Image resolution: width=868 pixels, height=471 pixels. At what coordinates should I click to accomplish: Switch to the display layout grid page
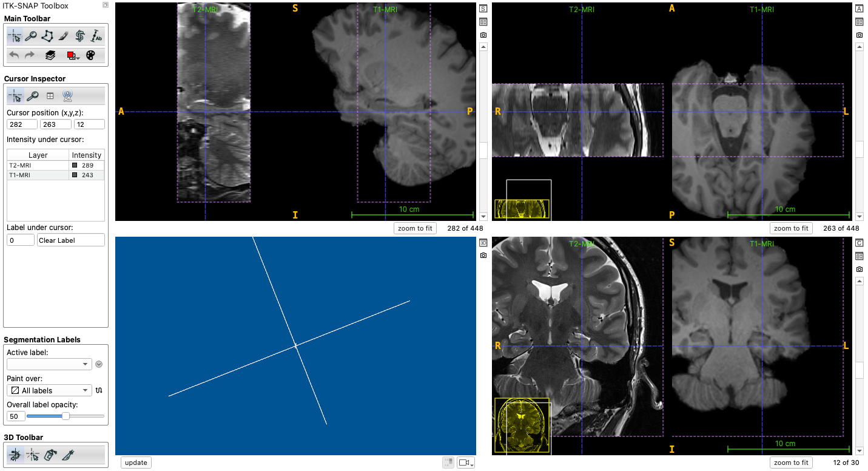tap(50, 96)
